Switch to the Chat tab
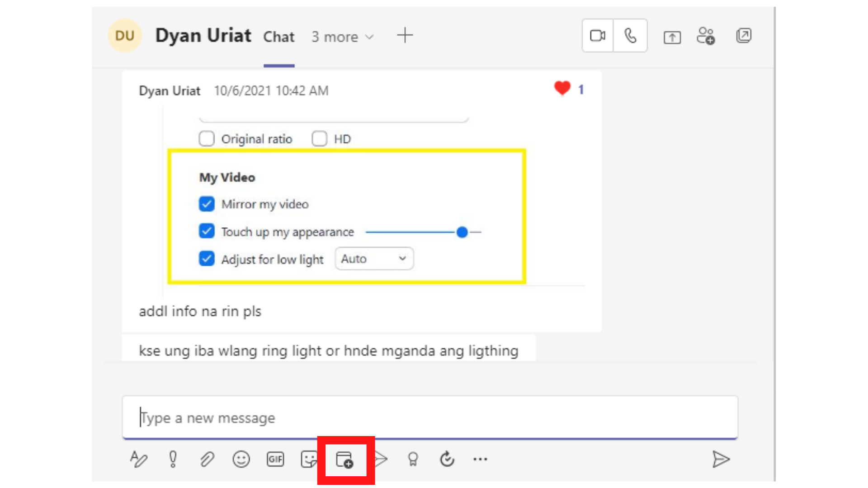 pos(279,37)
